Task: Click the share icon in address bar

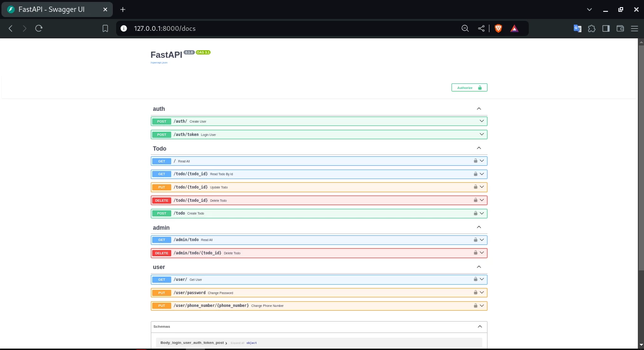Action: coord(481,28)
